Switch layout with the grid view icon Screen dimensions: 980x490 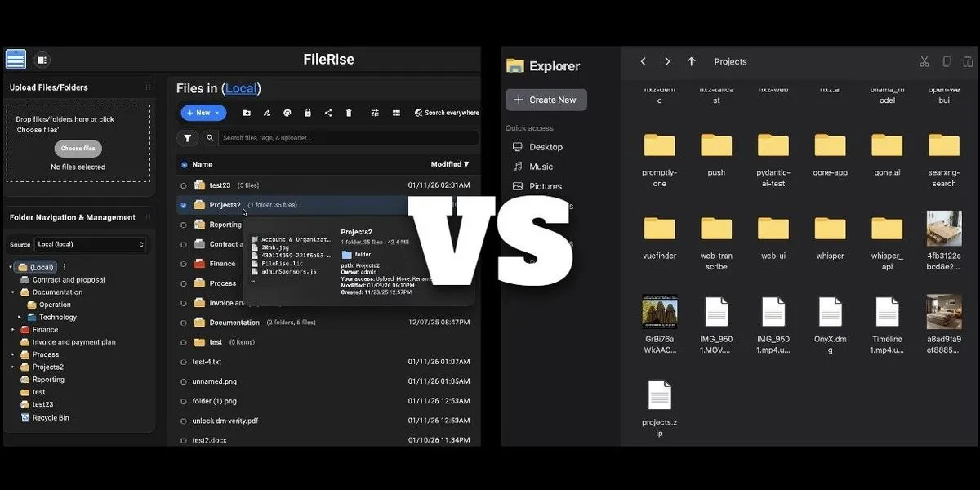click(396, 113)
